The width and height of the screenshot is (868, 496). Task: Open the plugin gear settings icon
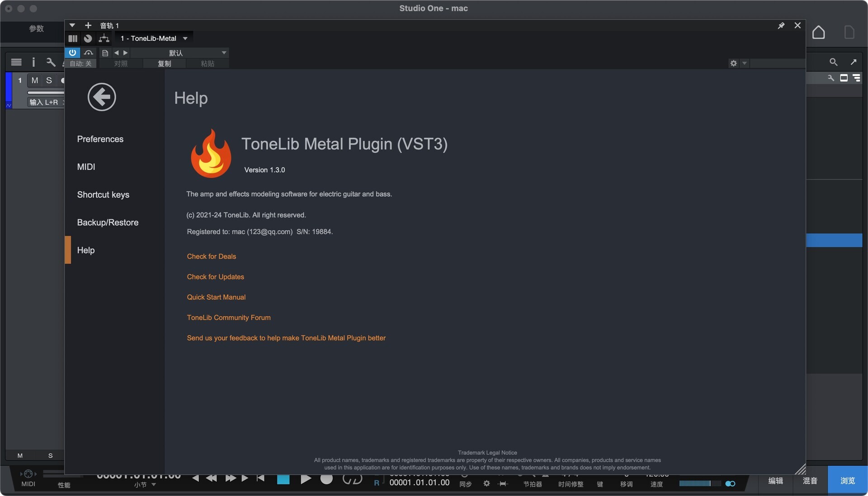coord(733,63)
